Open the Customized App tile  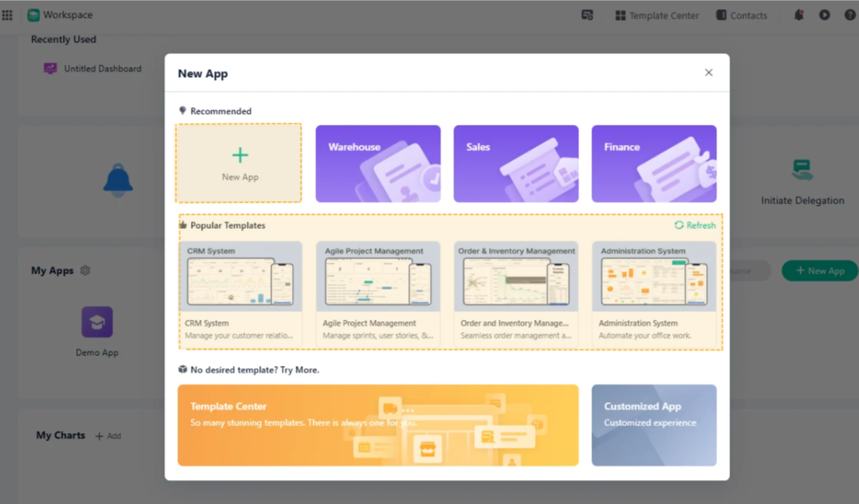(654, 425)
